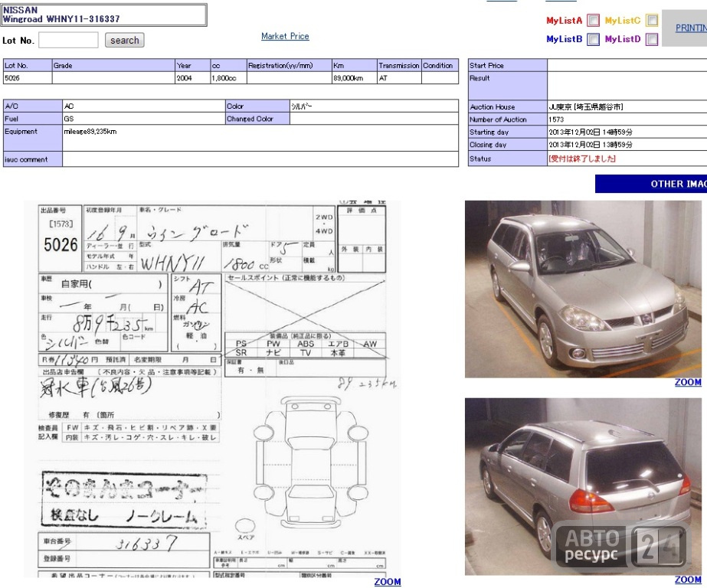Select the Starting day date value
The width and height of the screenshot is (707, 588).
(x=591, y=132)
